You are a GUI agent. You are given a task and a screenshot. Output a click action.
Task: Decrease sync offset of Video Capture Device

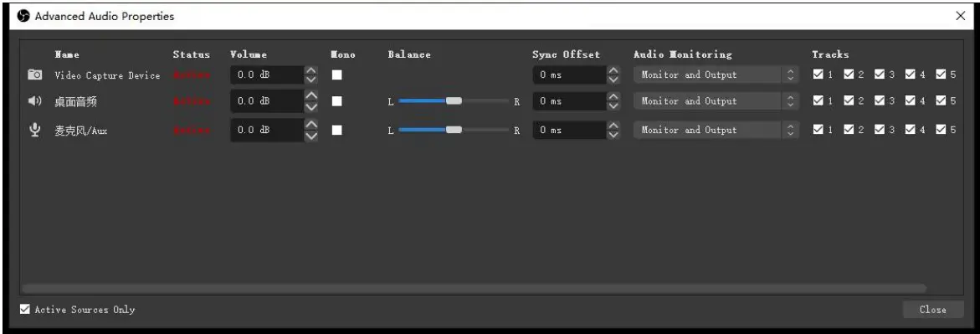coord(613,80)
